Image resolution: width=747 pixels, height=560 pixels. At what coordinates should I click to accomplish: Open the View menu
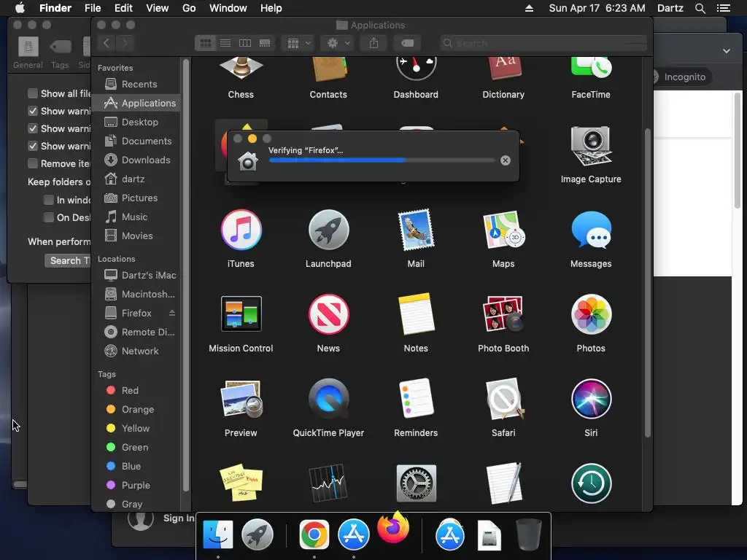(x=158, y=8)
